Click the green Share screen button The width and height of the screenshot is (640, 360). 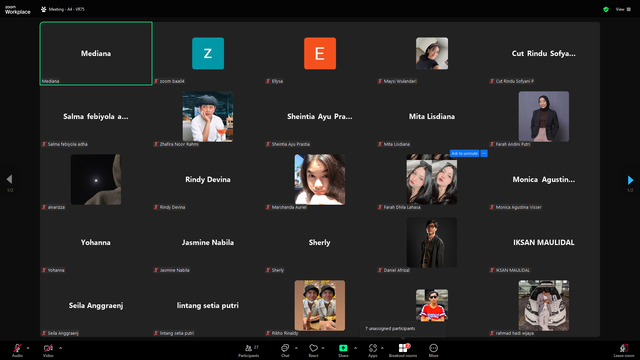(x=343, y=348)
